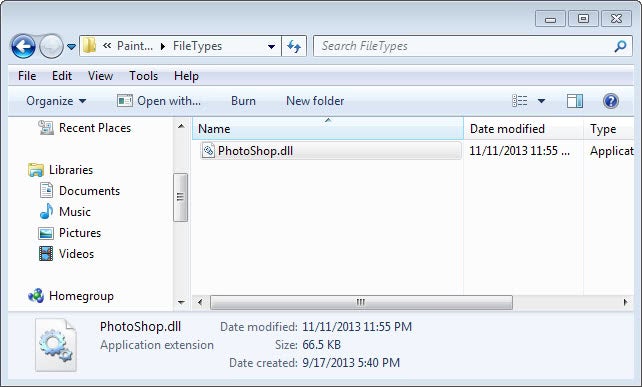The image size is (642, 387).
Task: Open the view options dropdown arrow
Action: point(541,101)
